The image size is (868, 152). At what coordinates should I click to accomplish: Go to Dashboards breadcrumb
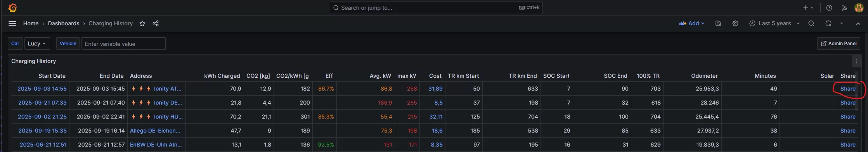pos(64,23)
